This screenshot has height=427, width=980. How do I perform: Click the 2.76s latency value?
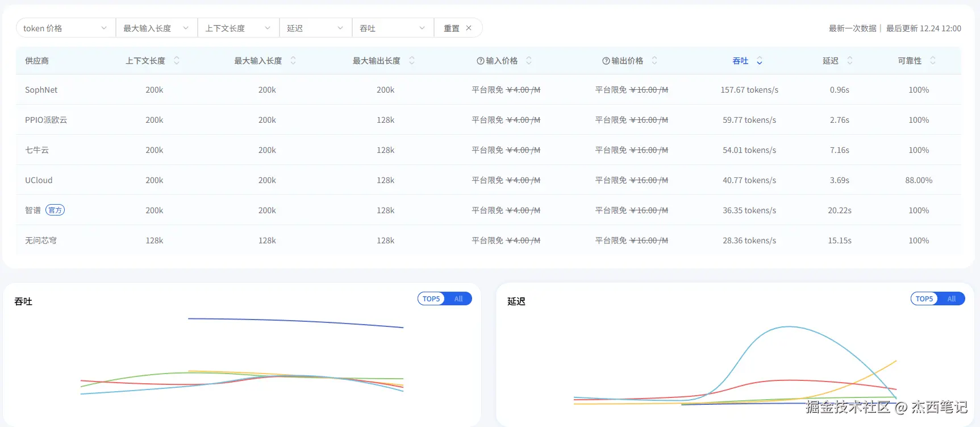point(840,120)
